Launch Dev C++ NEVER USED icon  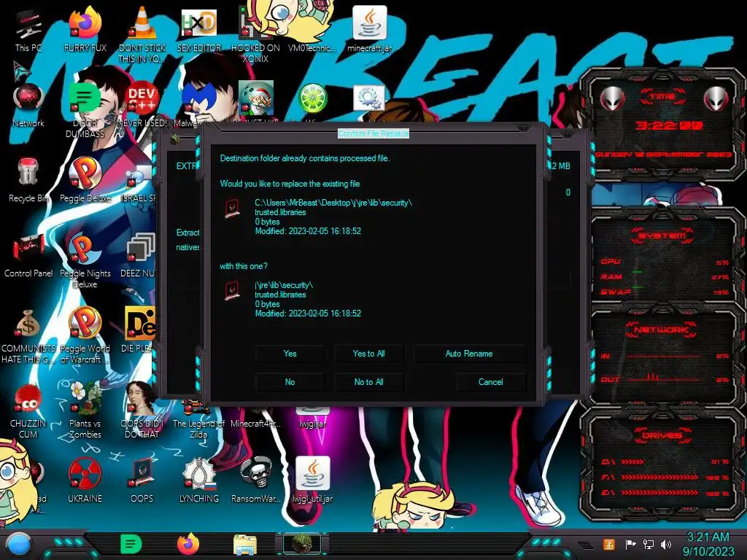click(x=142, y=105)
